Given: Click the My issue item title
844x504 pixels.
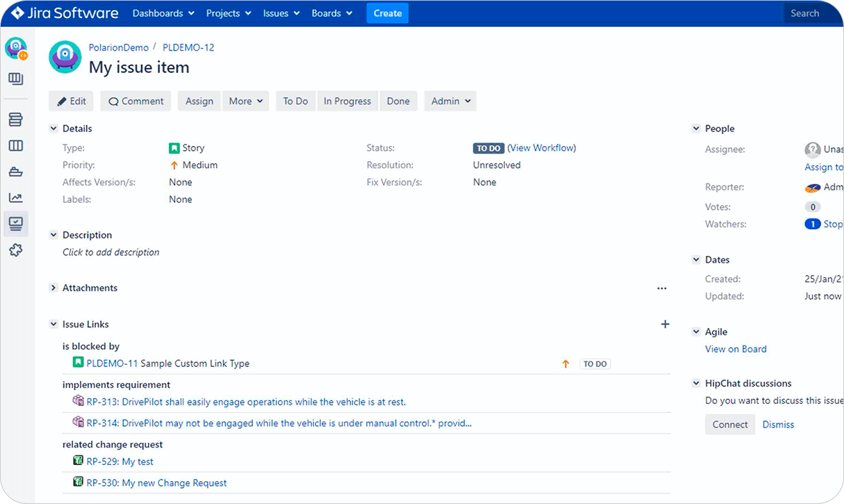Looking at the screenshot, I should pos(139,67).
